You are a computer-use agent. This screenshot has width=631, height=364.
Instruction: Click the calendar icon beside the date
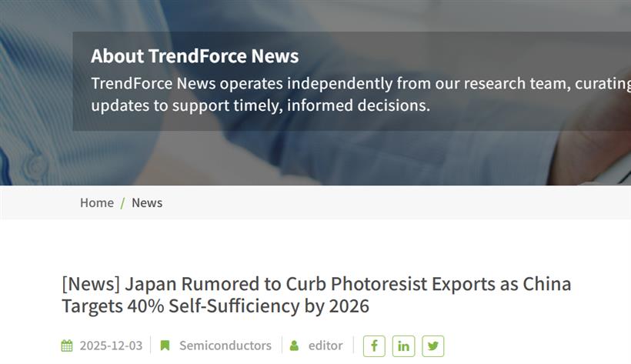click(x=67, y=346)
